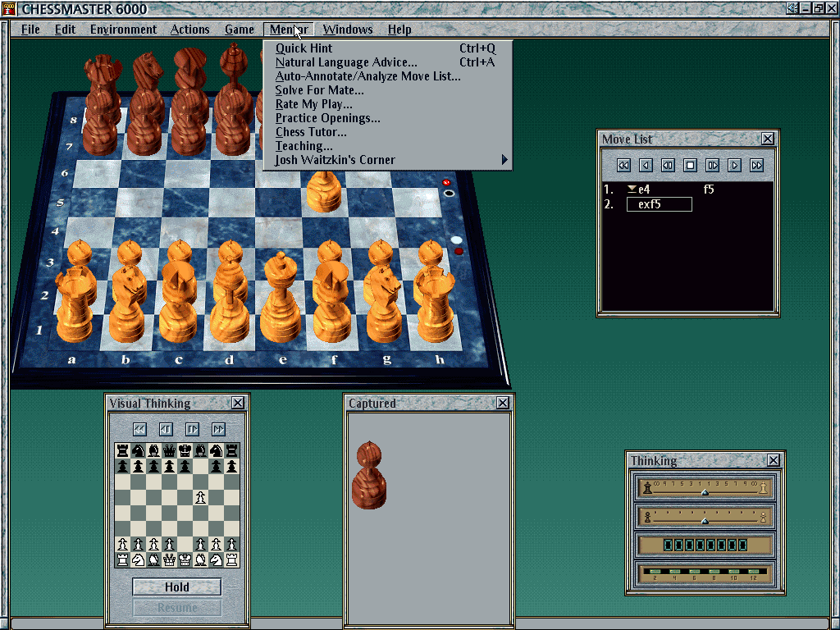Select the white queen on d1
This screenshot has height=630, width=840.
(x=231, y=311)
